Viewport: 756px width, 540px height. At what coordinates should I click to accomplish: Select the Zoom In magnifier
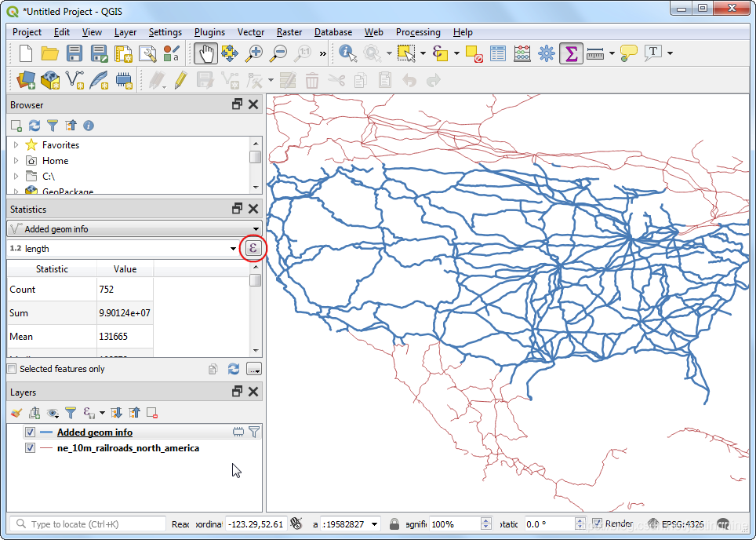[253, 53]
